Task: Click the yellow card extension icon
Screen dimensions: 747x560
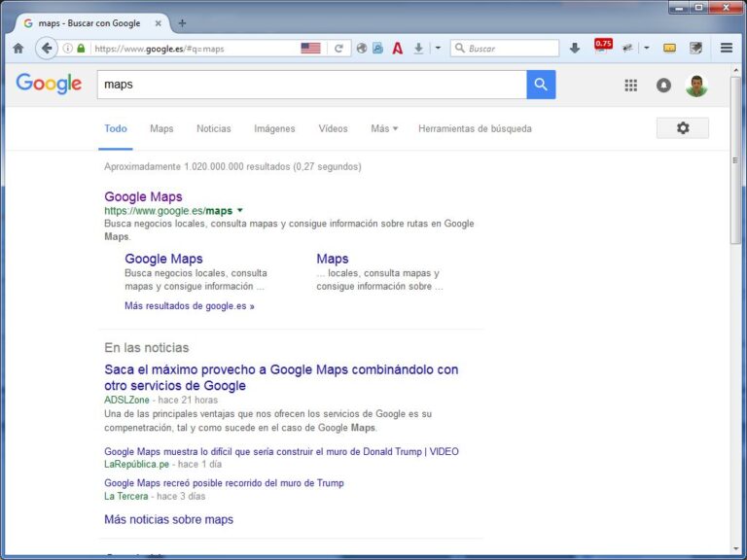Action: [x=669, y=48]
